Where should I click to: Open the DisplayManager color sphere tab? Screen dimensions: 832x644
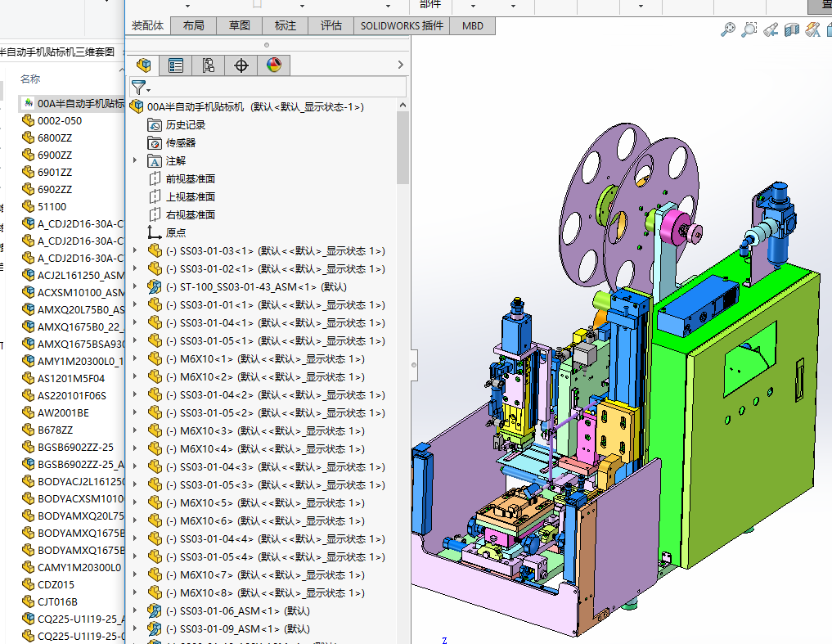click(274, 65)
